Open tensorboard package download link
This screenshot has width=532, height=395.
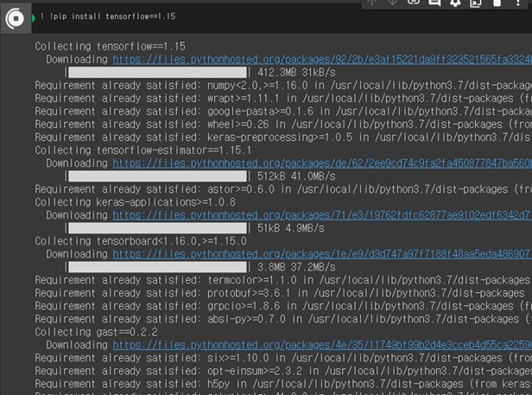point(322,254)
